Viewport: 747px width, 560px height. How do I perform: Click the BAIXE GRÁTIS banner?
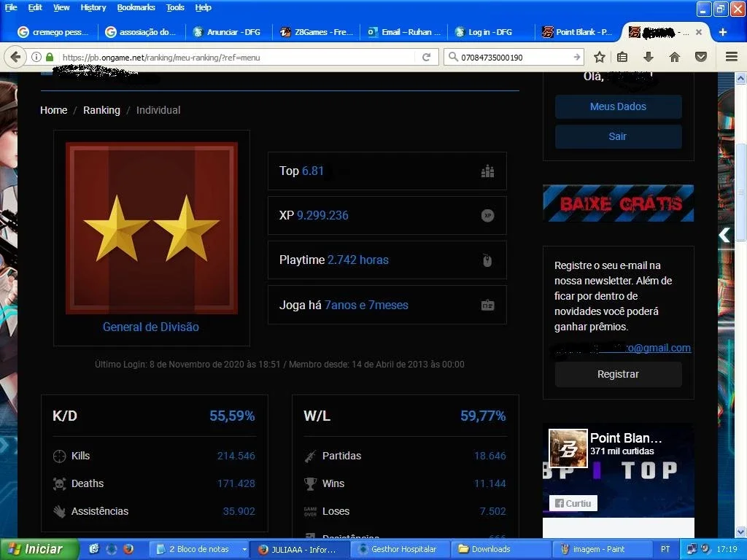(618, 203)
